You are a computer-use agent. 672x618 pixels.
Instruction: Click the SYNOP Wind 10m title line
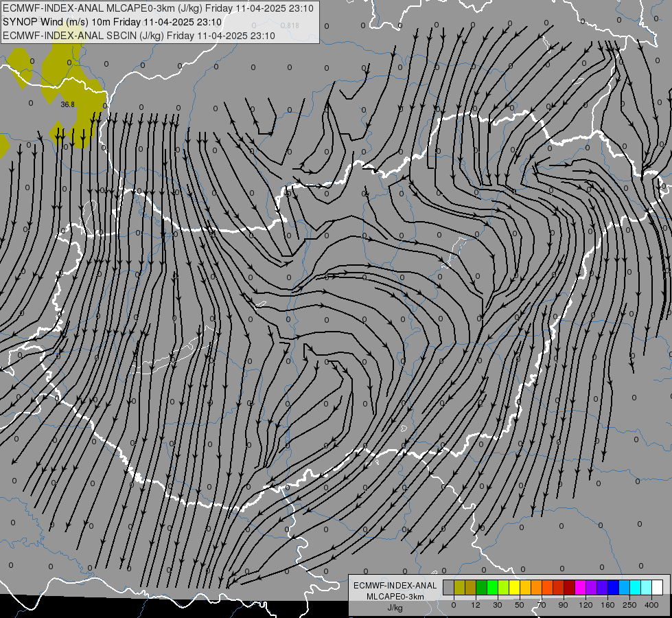pyautogui.click(x=113, y=22)
